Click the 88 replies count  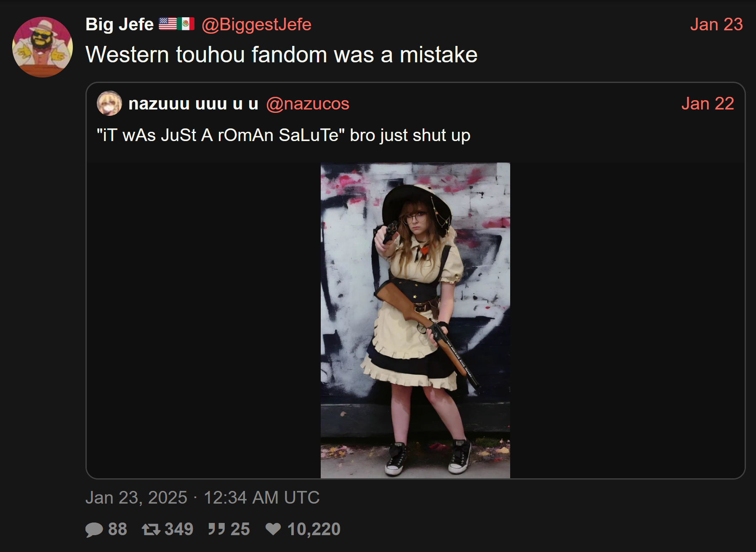point(117,529)
